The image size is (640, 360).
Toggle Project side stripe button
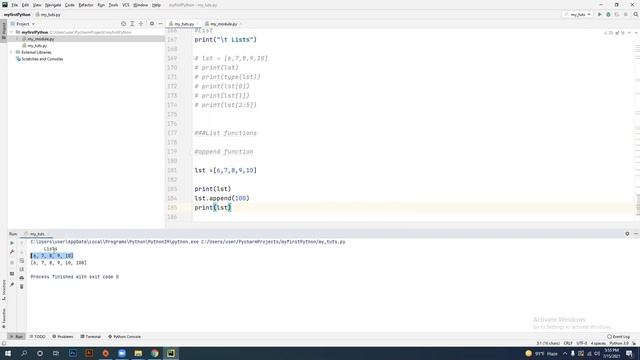pos(4,31)
